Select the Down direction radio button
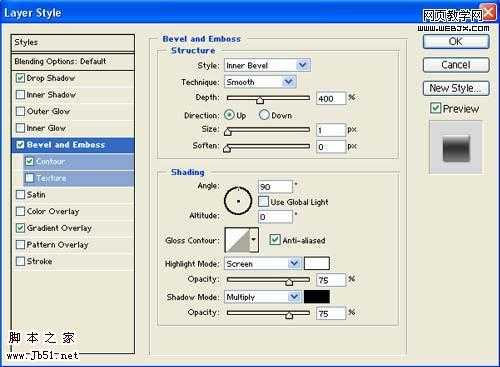500x367 pixels. tap(264, 115)
